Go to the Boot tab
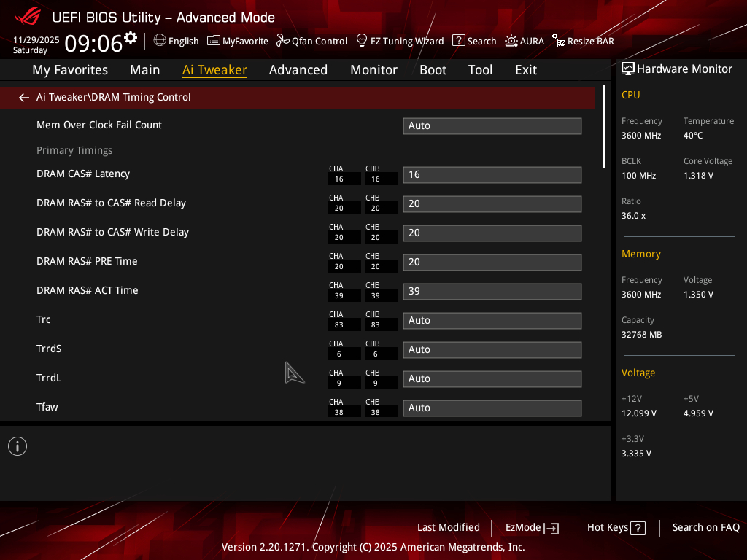The width and height of the screenshot is (747, 560). (x=433, y=70)
